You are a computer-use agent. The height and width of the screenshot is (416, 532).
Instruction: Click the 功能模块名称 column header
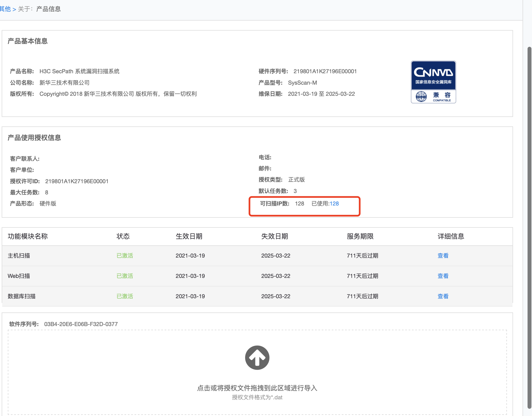tap(28, 236)
